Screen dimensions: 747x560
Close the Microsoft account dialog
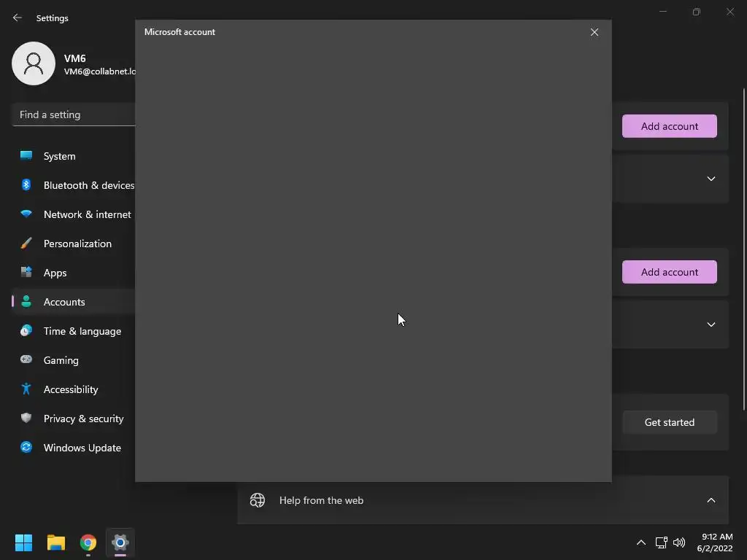click(x=594, y=32)
